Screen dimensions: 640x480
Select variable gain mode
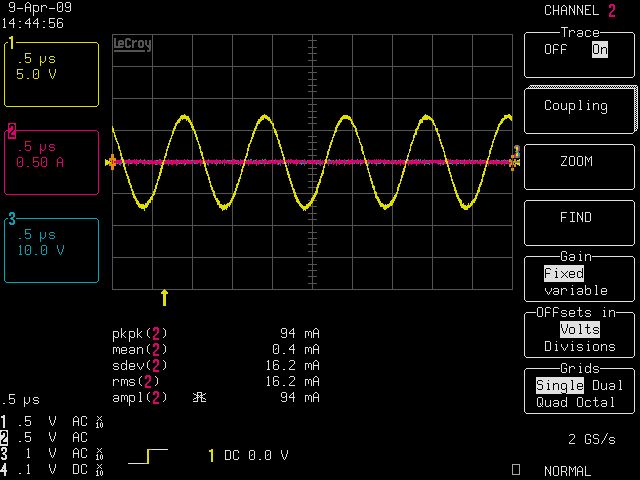(x=576, y=290)
